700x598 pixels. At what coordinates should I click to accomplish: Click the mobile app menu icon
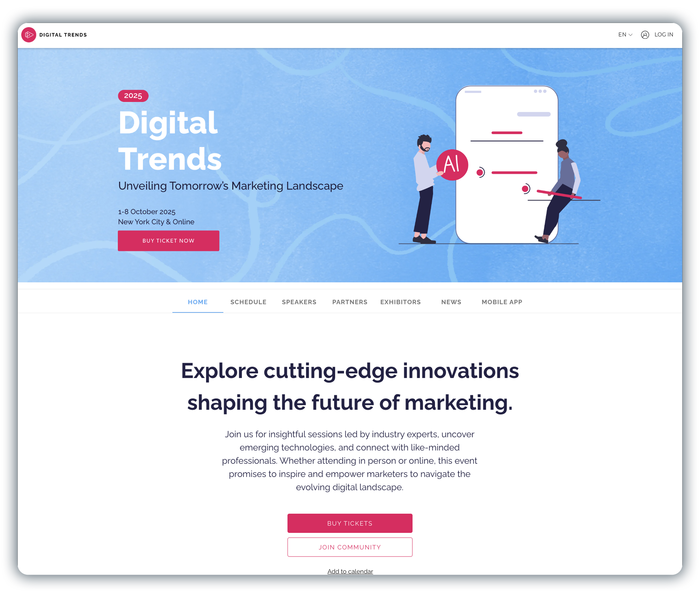[x=501, y=302]
